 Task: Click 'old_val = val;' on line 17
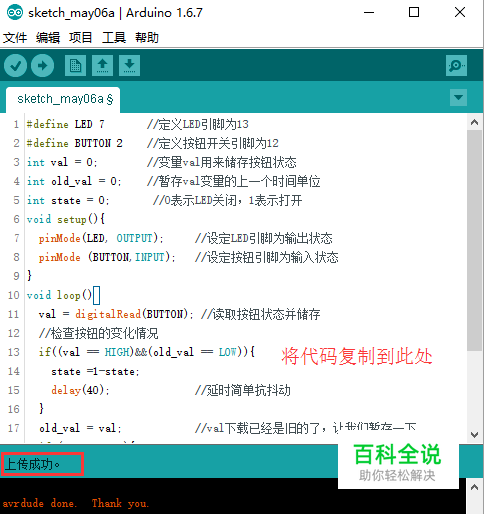point(80,428)
